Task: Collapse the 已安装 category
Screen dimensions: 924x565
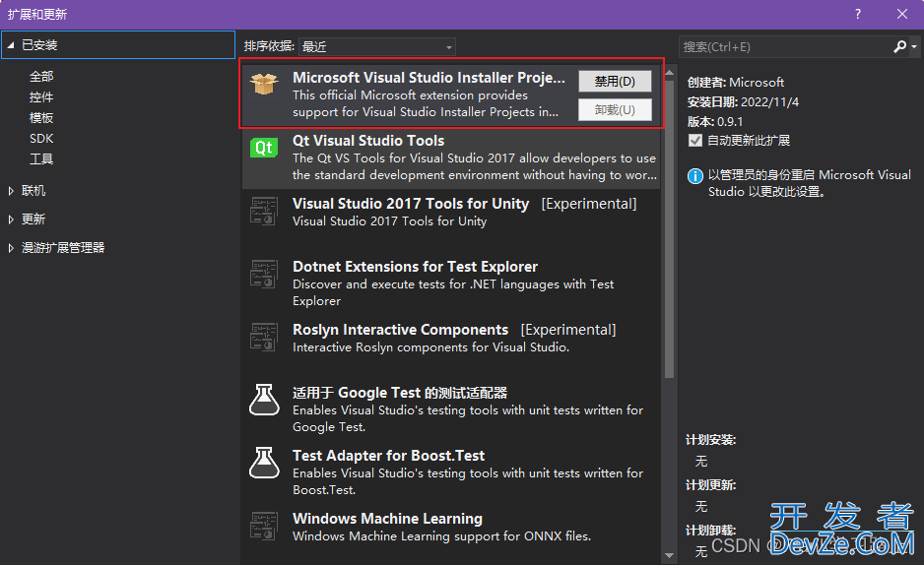Action: (11, 45)
